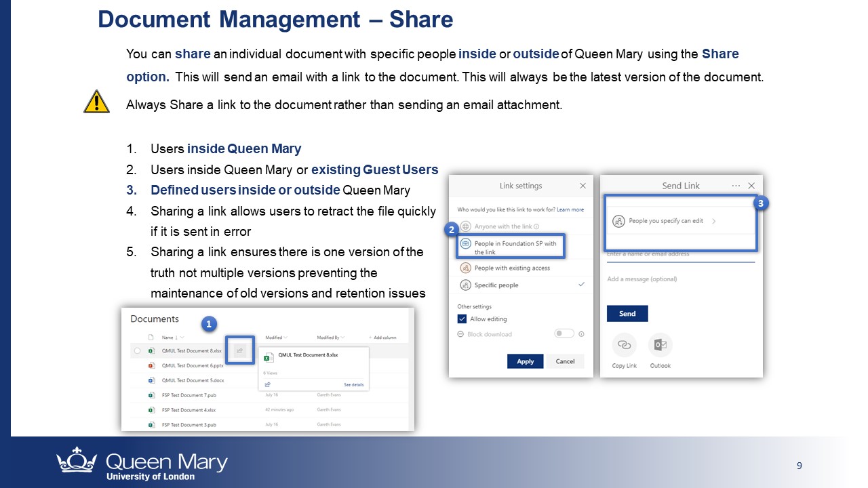Click the 6 Views text in hover card
The width and height of the screenshot is (868, 488).
coord(269,373)
